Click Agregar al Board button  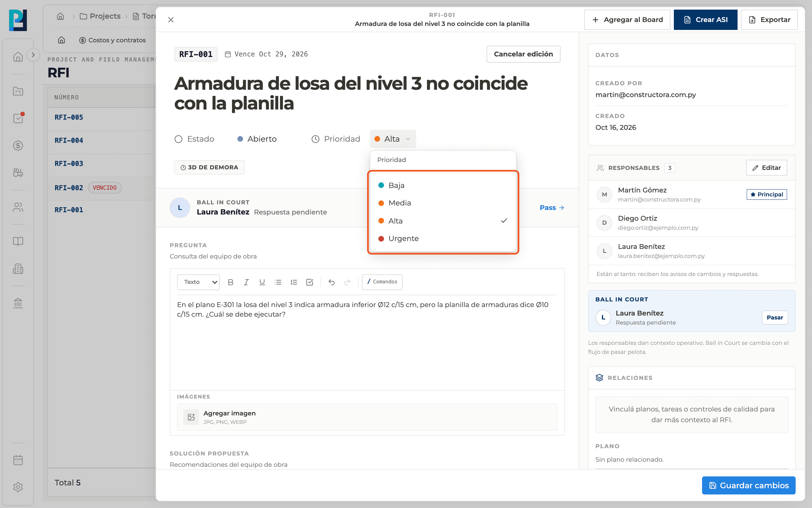coord(627,20)
